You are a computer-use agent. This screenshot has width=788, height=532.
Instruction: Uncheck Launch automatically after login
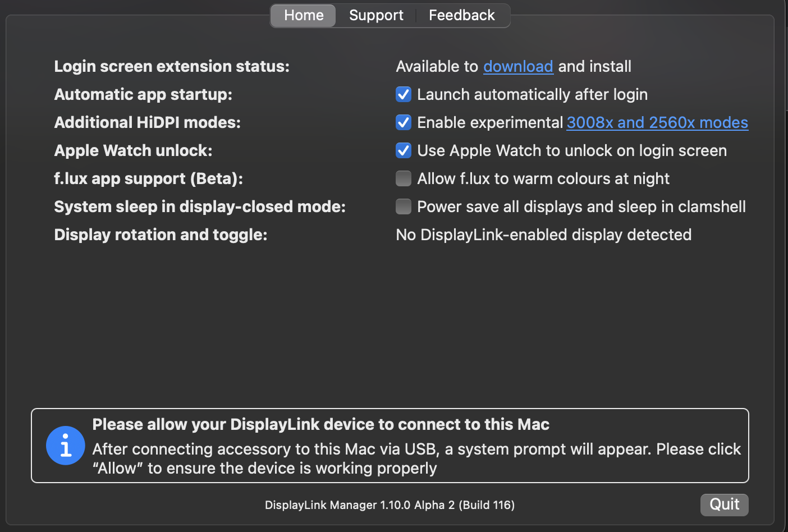pyautogui.click(x=404, y=94)
